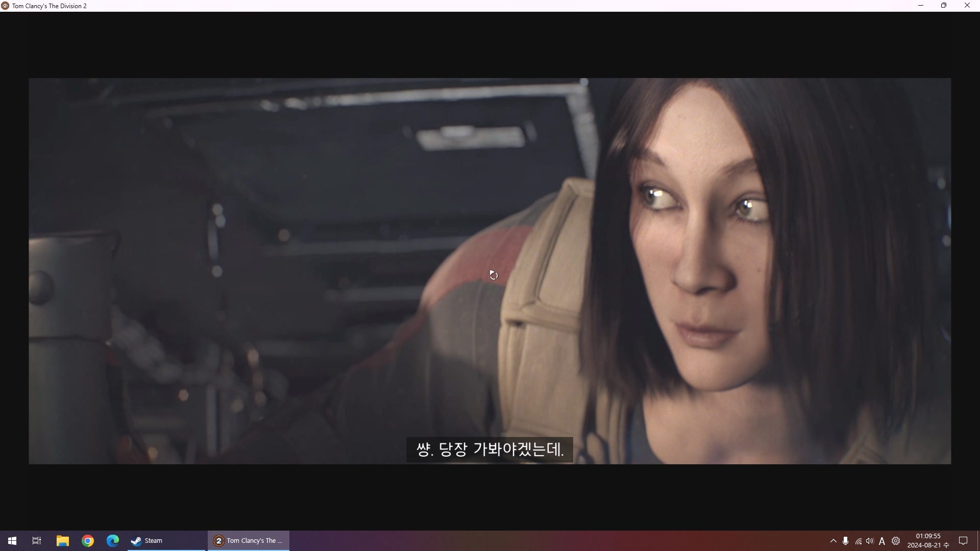Switch to the Steam taskbar window
Screen dimensions: 980x551
tap(166, 541)
